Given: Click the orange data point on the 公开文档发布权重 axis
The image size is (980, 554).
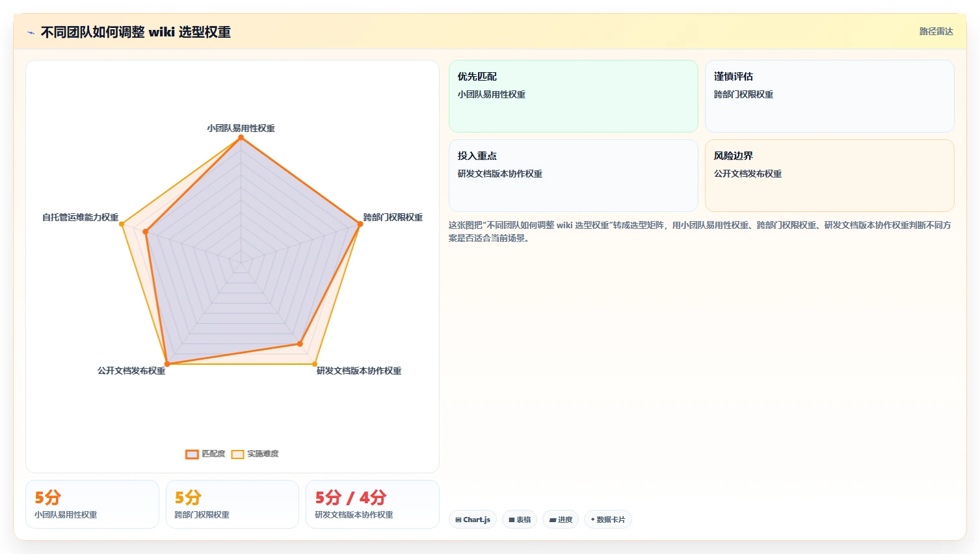Looking at the screenshot, I should [x=167, y=364].
